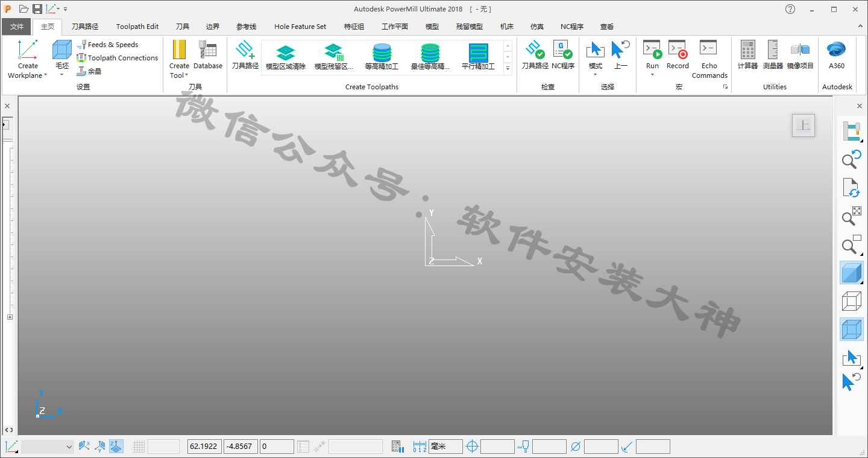Click the cursor with undo arrow in right toolbar
Viewport: 868px width, 458px height.
coord(851,382)
